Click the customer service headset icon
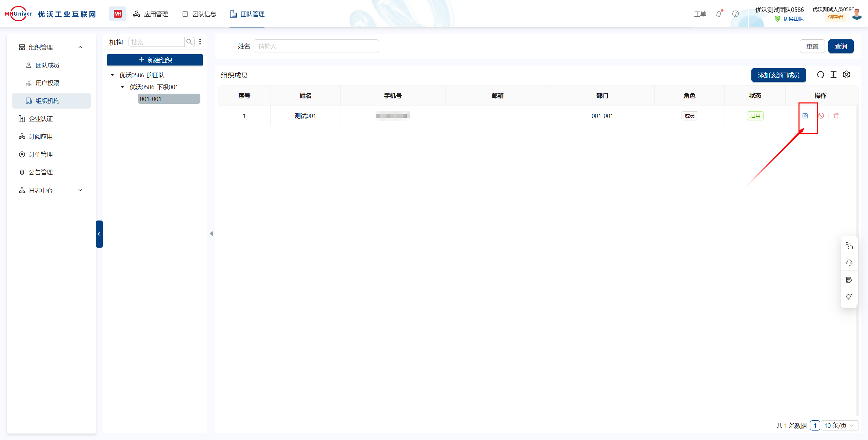The image size is (868, 440). point(849,263)
